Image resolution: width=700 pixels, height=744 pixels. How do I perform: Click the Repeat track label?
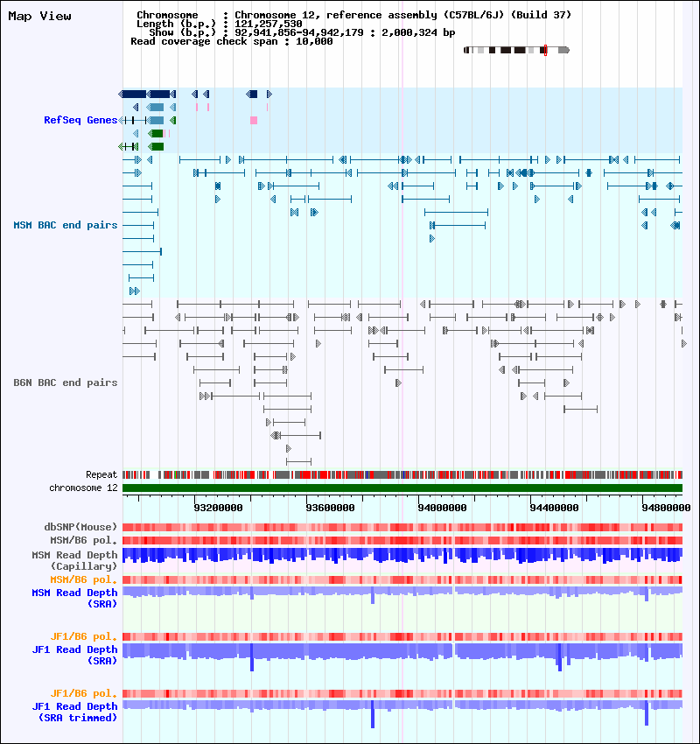[101, 474]
